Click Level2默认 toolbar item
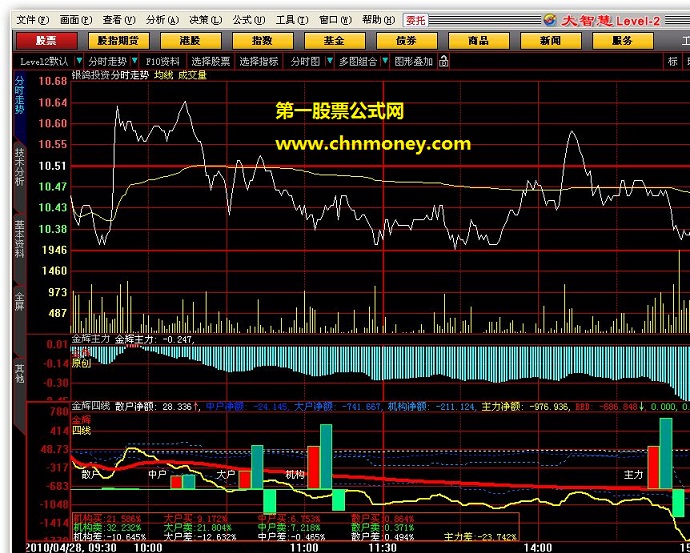 tap(44, 62)
